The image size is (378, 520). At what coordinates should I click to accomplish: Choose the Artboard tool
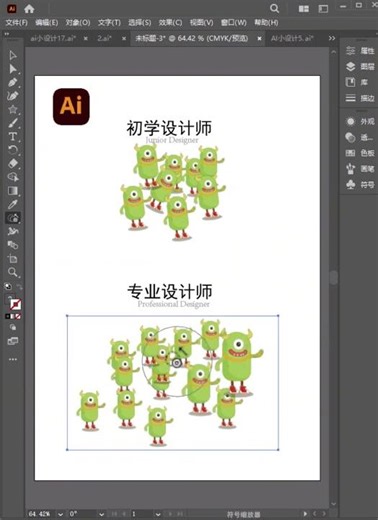coord(13,259)
